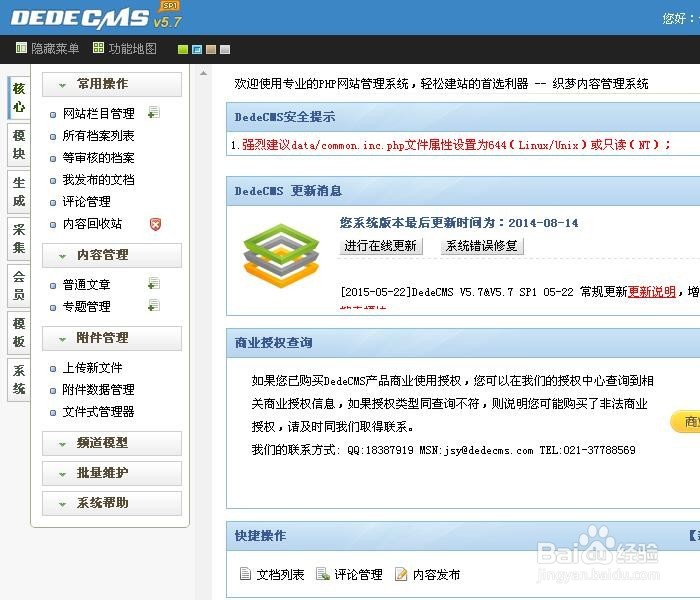700x600 pixels.
Task: Click the stacked layers update graphic
Action: pyautogui.click(x=281, y=256)
